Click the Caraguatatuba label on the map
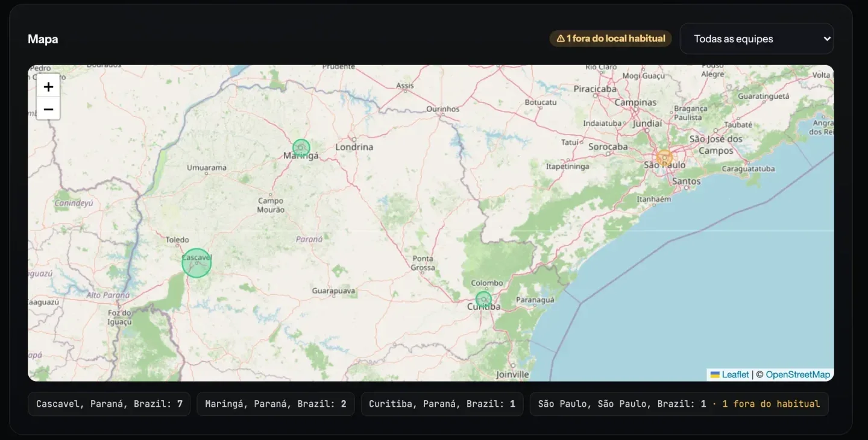868x440 pixels. pos(748,169)
